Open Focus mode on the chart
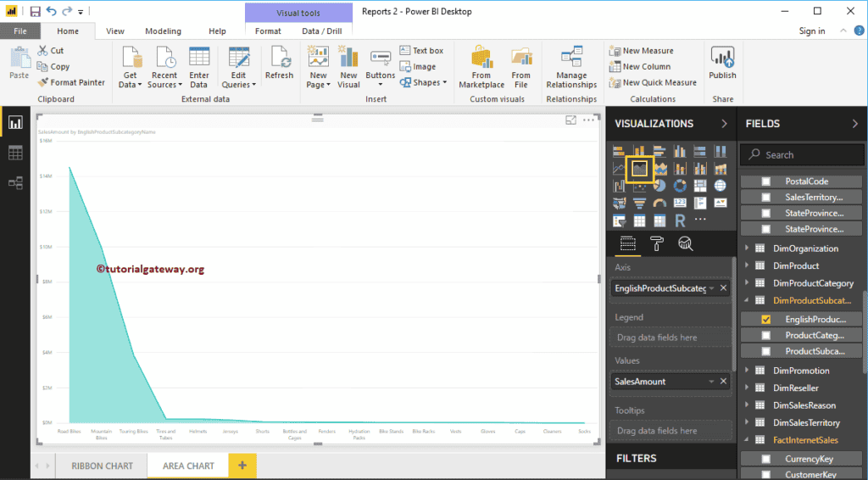Screen dimensions: 868x480 [x=570, y=120]
